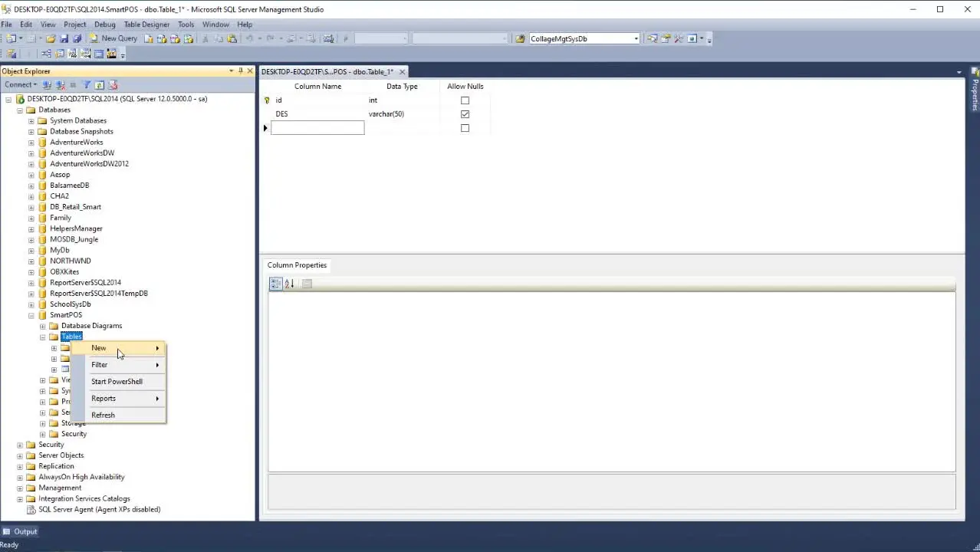Click the Output panel label at bottom
Screen dimensions: 980x552
pos(25,531)
